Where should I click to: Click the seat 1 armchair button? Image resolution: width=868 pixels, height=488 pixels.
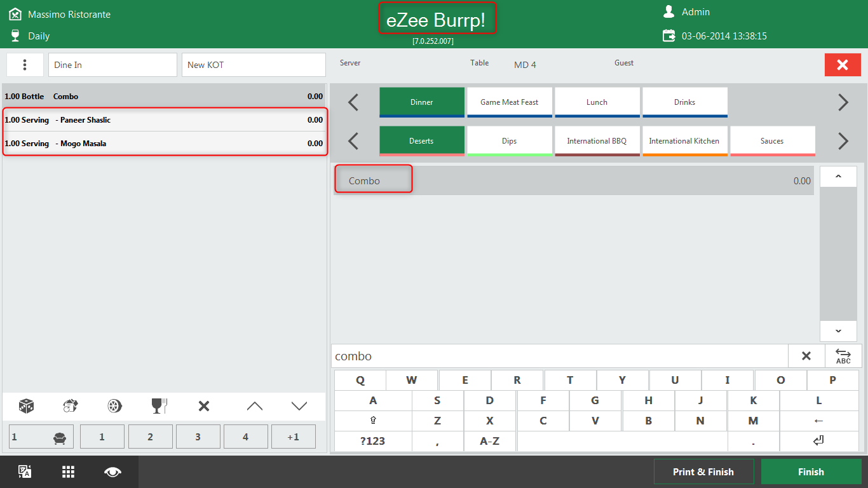click(x=41, y=437)
